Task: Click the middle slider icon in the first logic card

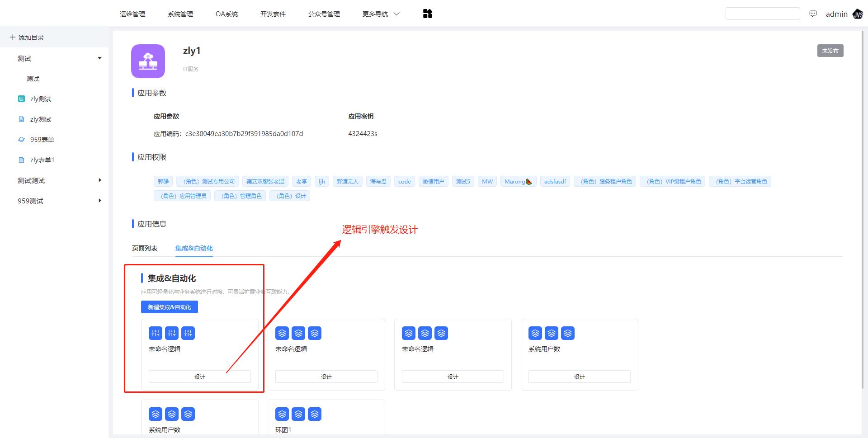Action: (172, 333)
